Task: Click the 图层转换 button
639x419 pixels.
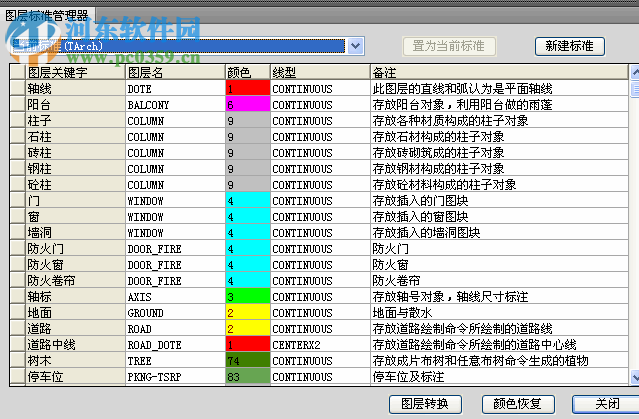Action: [x=425, y=404]
